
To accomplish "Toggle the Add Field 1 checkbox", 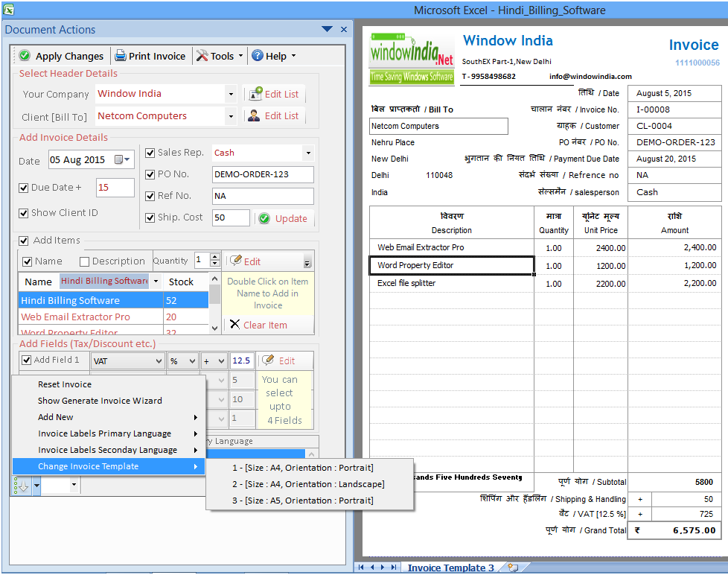I will [27, 360].
